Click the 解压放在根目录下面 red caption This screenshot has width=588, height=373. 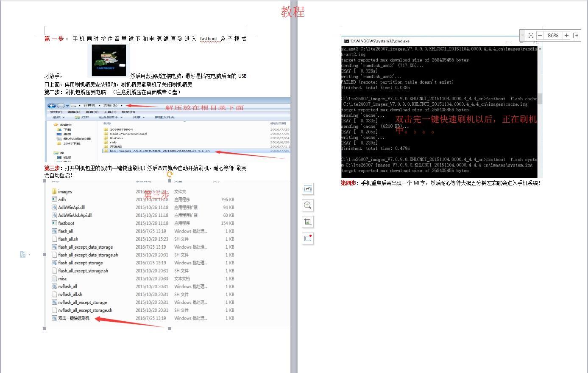click(x=204, y=108)
